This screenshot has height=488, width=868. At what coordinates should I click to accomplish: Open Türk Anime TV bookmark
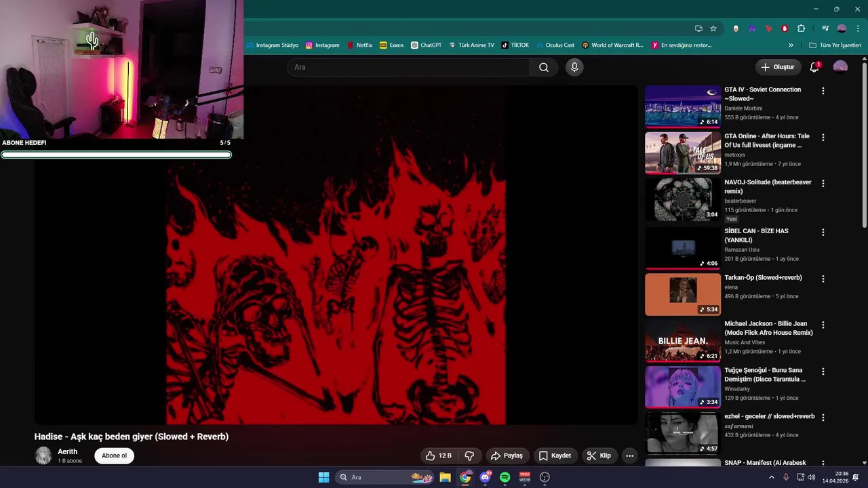pyautogui.click(x=471, y=45)
